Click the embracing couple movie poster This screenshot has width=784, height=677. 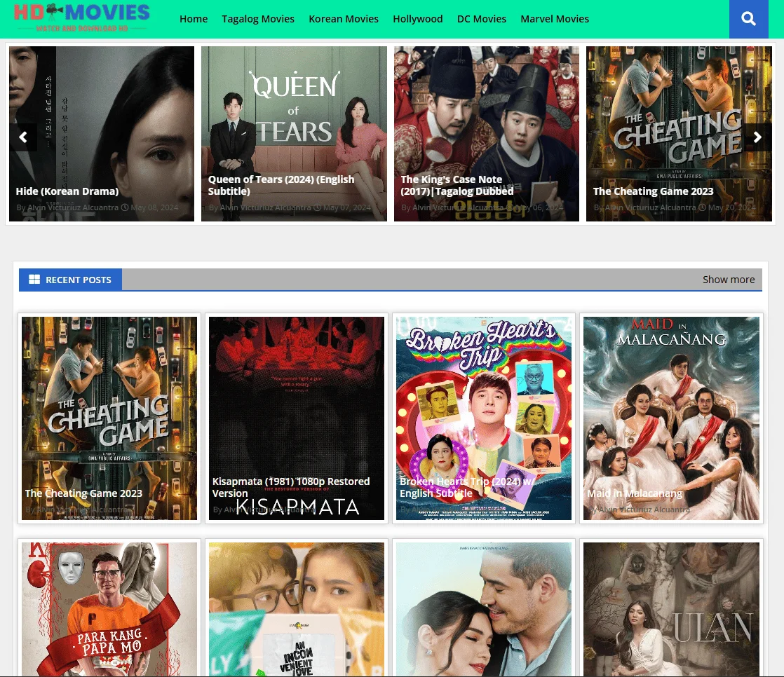point(483,609)
